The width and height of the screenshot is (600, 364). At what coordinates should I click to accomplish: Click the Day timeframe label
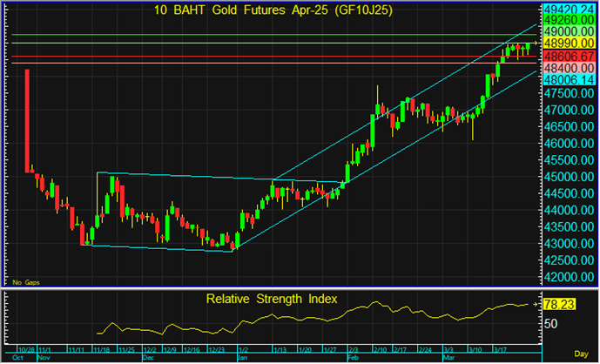click(x=581, y=354)
